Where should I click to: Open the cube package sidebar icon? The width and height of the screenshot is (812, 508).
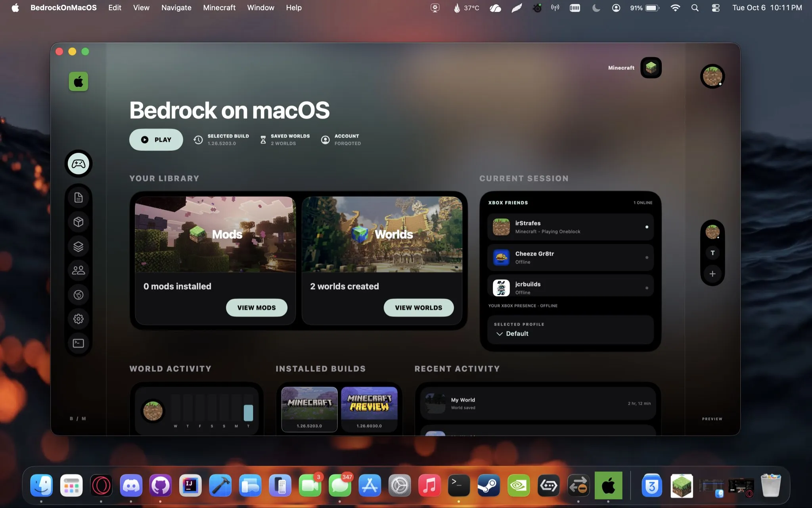pyautogui.click(x=79, y=222)
